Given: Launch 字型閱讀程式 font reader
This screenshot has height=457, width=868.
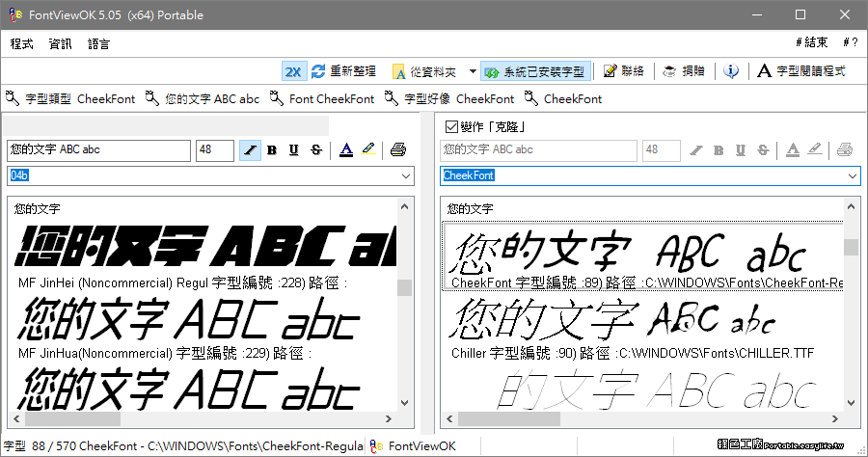Looking at the screenshot, I should tap(801, 70).
